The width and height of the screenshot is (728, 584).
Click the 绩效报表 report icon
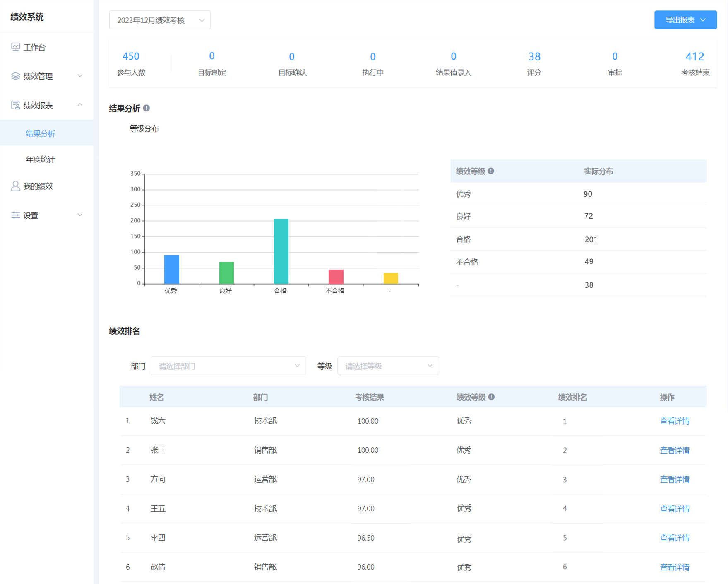[15, 105]
